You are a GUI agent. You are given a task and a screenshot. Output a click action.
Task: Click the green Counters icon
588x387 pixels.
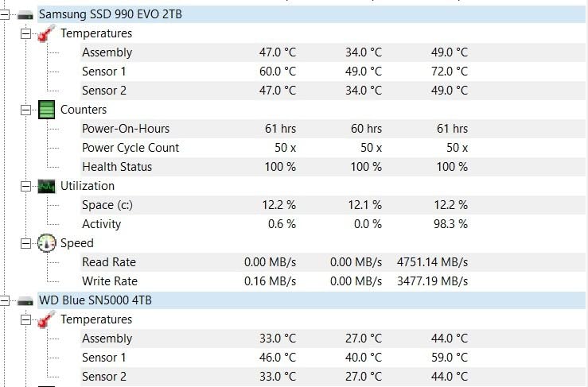tap(46, 110)
